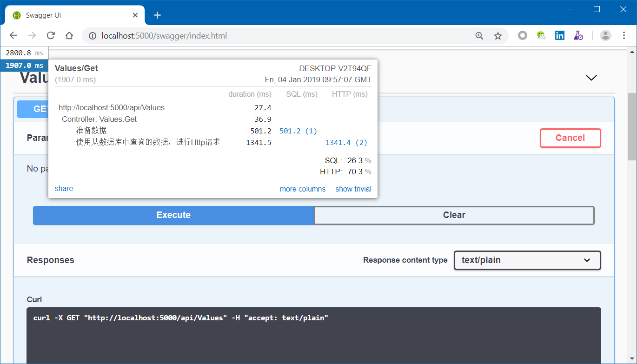637x364 pixels.
Task: Click the curl command text
Action: 181,318
